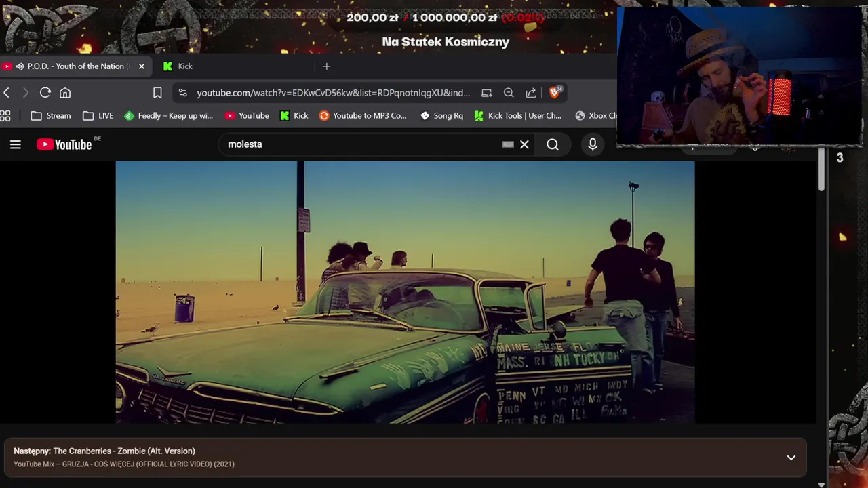Click the YouTube Mix GRUZJA playlist title
Viewport: 868px width, 488px height.
click(124, 464)
